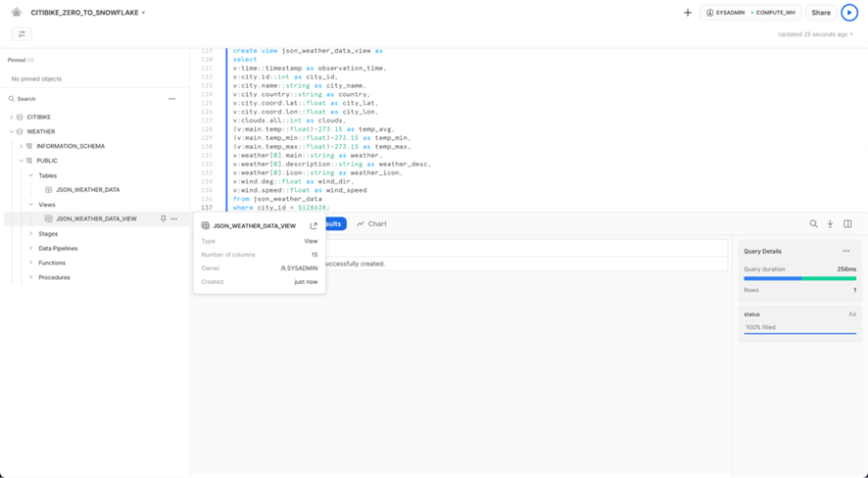
Task: Pin the JSON_WEATHER_DATA_VIEW object
Action: [x=164, y=219]
